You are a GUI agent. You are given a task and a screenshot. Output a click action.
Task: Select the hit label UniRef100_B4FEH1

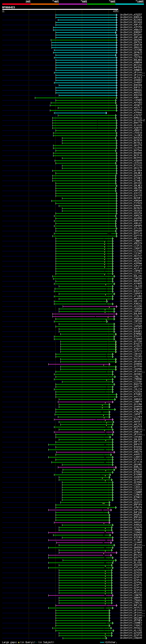[131, 67]
